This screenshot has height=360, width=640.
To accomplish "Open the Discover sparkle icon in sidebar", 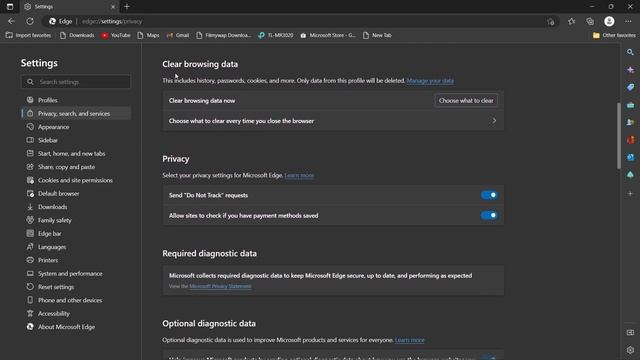I will [630, 70].
